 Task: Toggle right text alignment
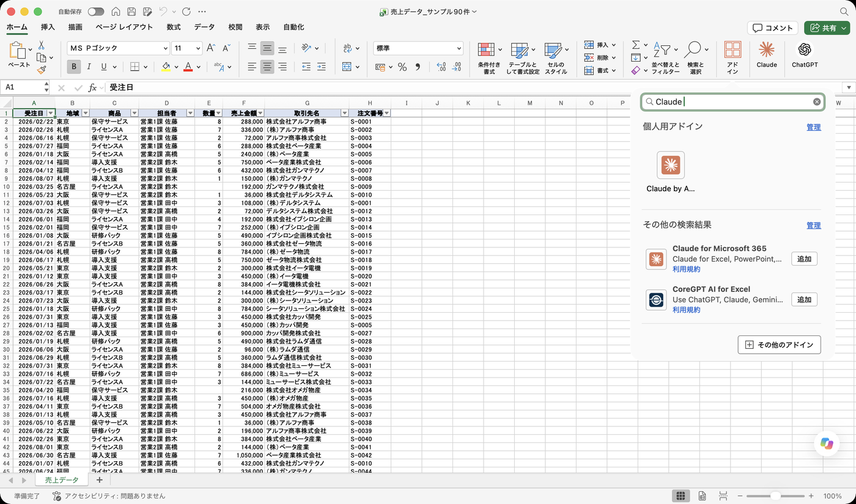(282, 67)
